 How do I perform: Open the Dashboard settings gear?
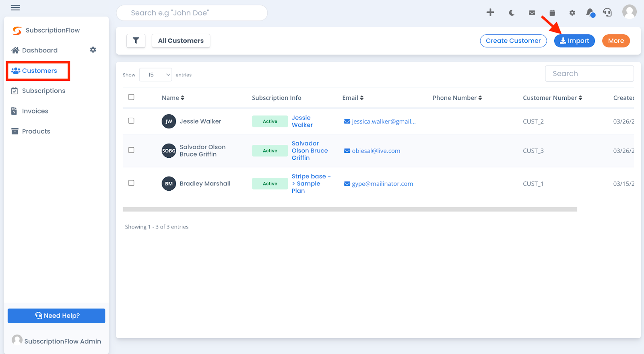coord(93,50)
